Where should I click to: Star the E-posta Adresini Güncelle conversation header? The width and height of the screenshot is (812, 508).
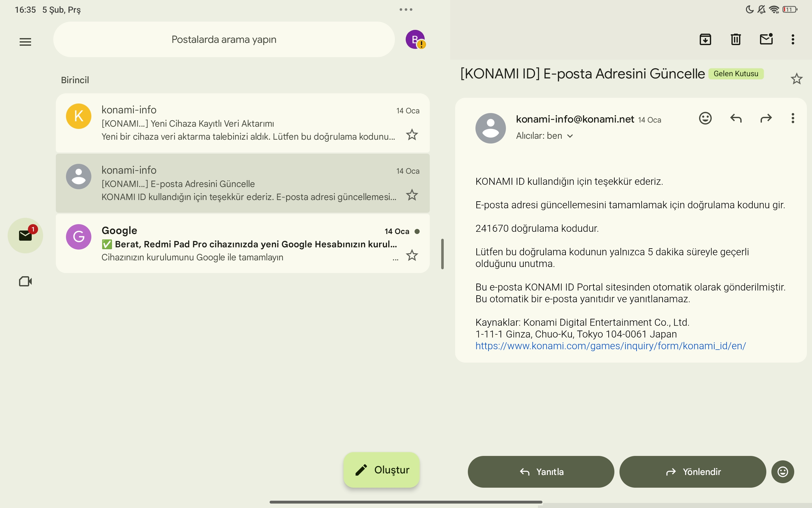796,79
